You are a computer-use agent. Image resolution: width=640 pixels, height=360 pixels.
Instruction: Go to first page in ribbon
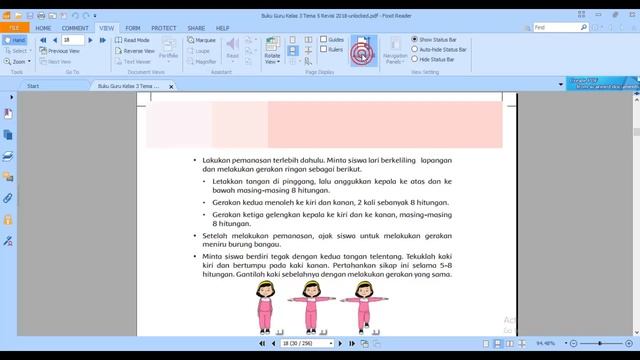pyautogui.click(x=43, y=40)
